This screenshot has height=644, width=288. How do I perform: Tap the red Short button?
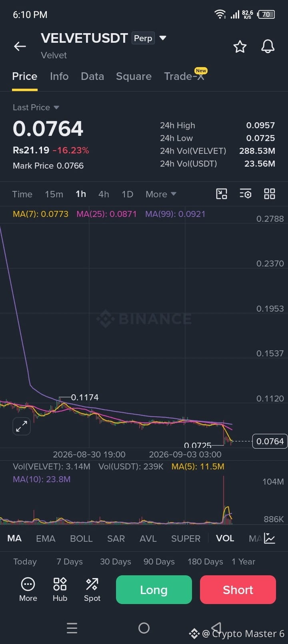[x=238, y=590]
